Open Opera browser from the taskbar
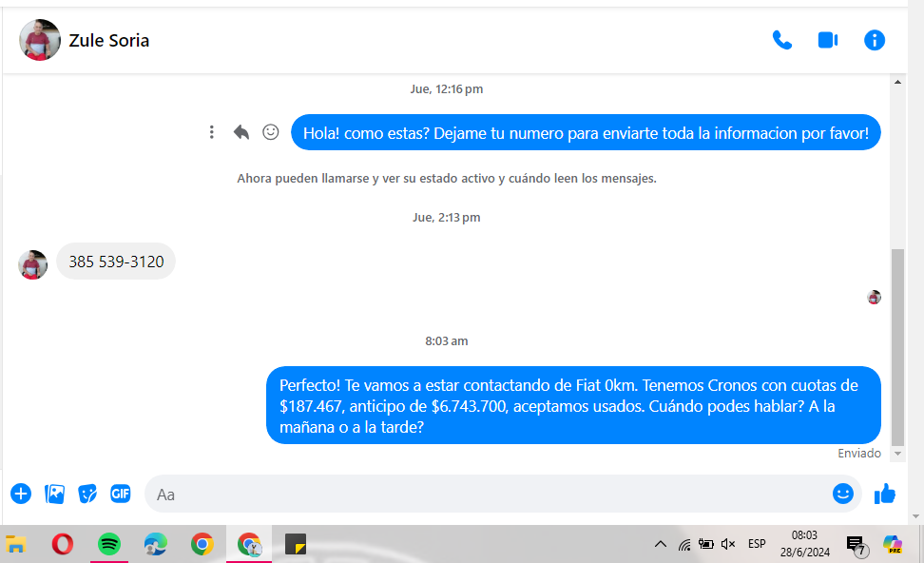924x563 pixels. [63, 544]
